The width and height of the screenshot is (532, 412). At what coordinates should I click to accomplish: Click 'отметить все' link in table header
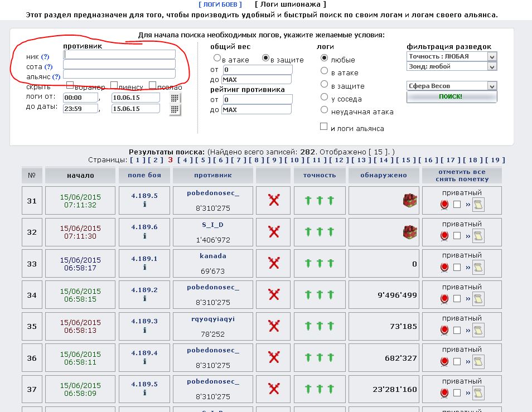click(x=462, y=172)
